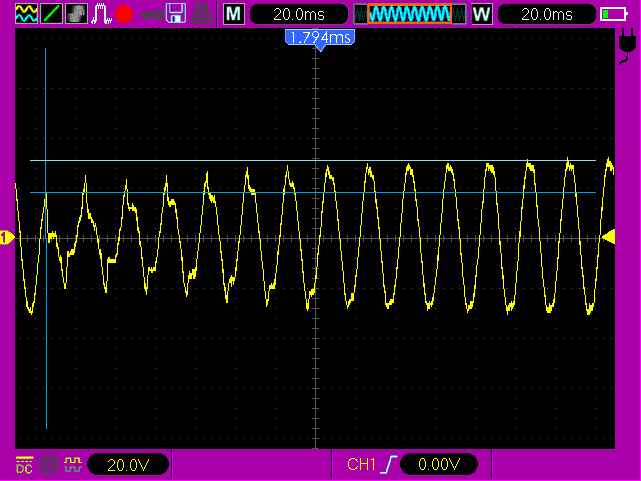Viewport: 641px width, 481px height.
Task: Save waveform with floppy disk icon
Action: coord(176,14)
